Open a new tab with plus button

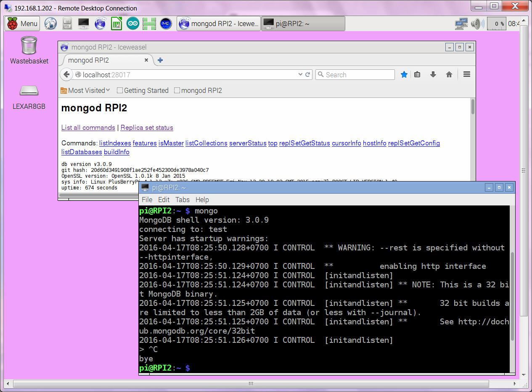pyautogui.click(x=160, y=60)
